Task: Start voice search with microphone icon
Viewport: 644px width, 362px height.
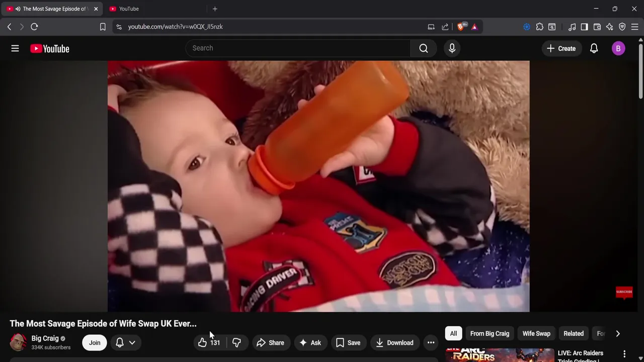Action: (x=452, y=48)
